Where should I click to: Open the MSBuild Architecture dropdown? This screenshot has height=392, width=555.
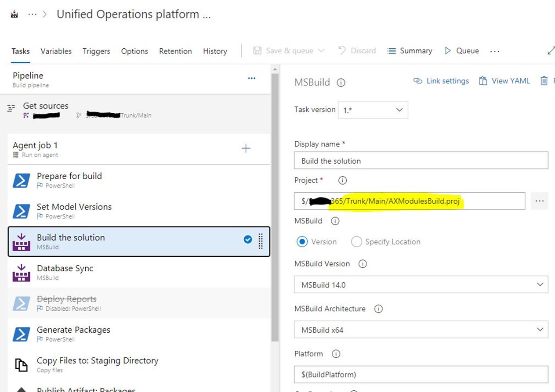(x=421, y=330)
